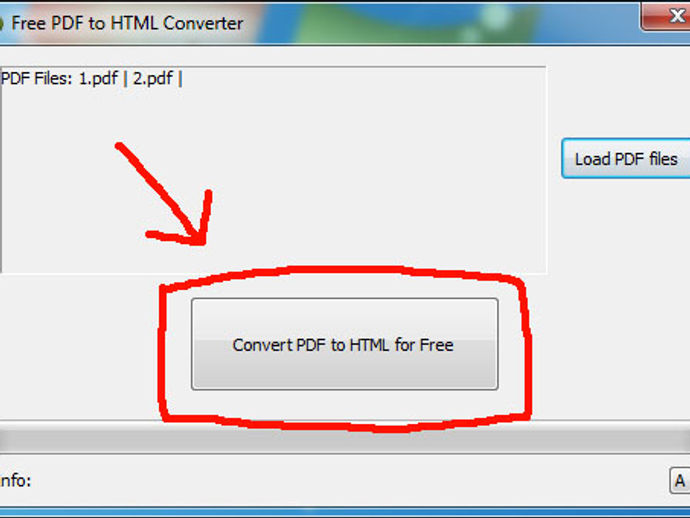Image resolution: width=690 pixels, height=518 pixels.
Task: Click the partially visible A button near Info
Action: 679,481
